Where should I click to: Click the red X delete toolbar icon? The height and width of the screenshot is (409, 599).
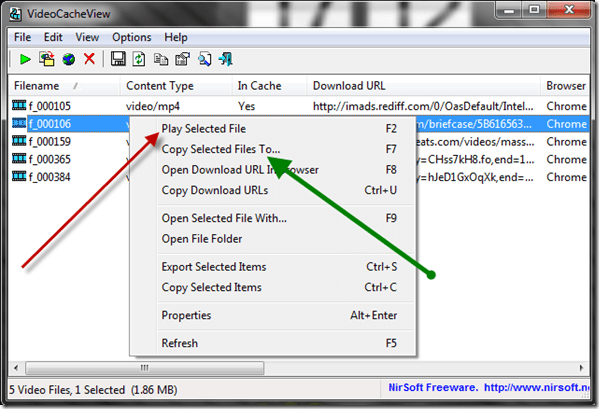click(x=89, y=59)
